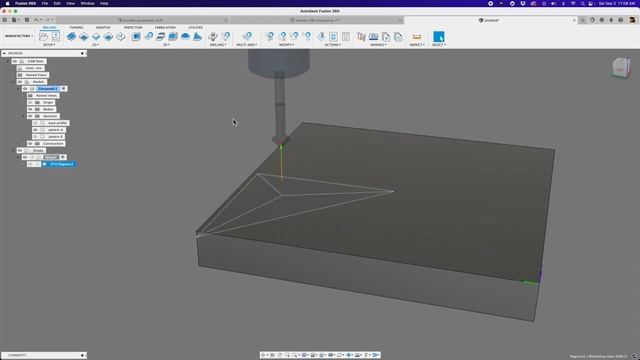Toggle visibility eye for Setups node
This screenshot has width=640, height=360.
20,151
